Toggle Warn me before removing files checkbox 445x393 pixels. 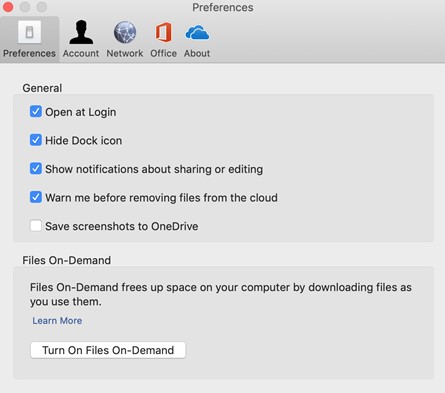[x=36, y=197]
